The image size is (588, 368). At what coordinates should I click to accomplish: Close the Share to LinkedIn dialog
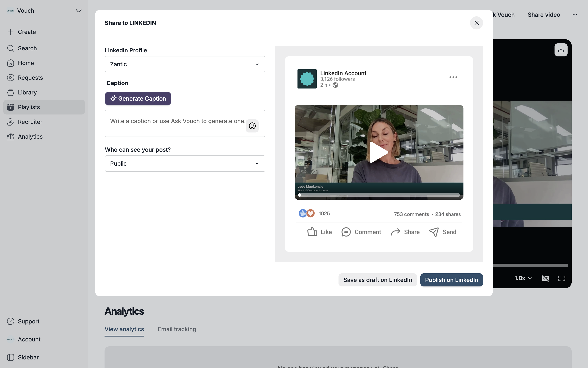point(476,23)
